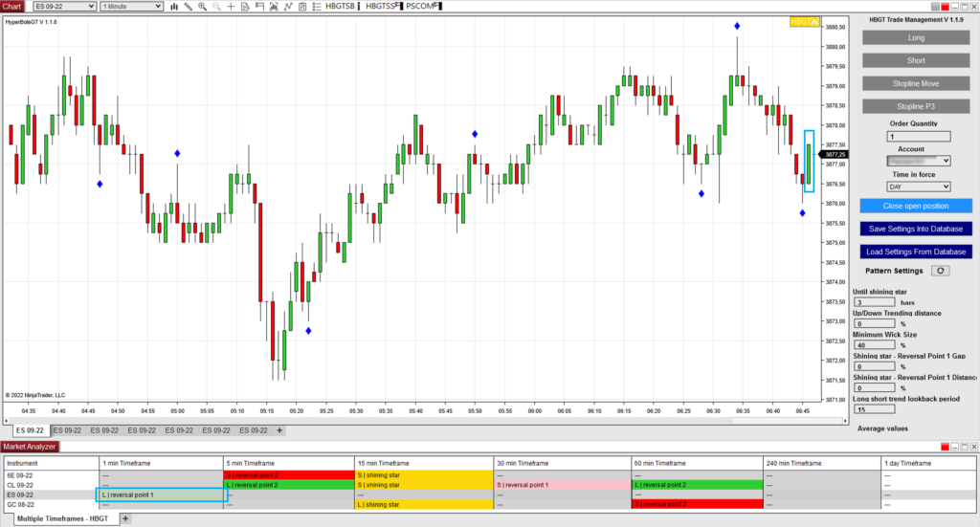Viewport: 980px width, 527px height.
Task: Click the Stopline P3 button
Action: point(916,106)
